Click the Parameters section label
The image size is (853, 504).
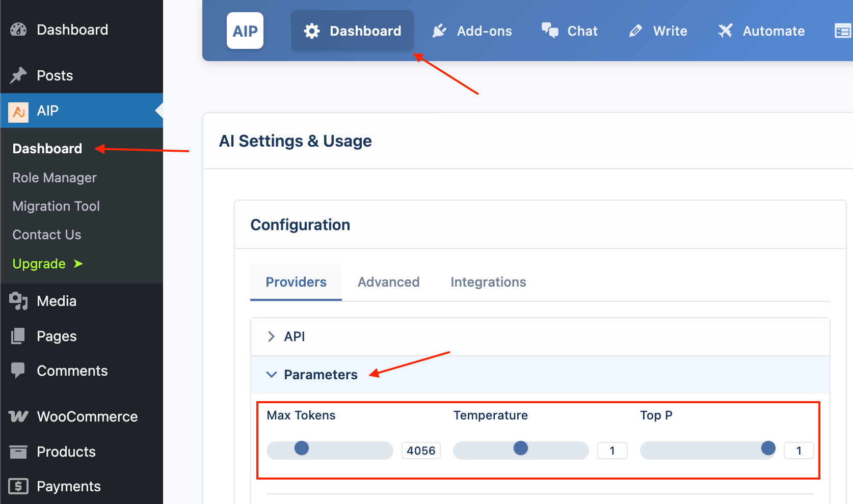321,375
